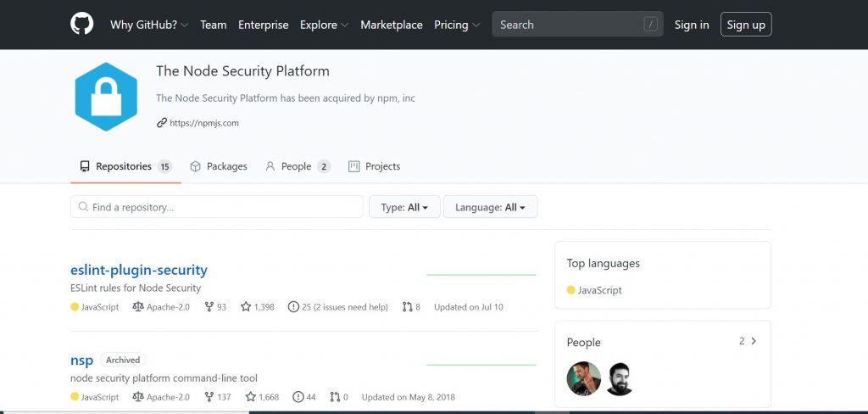Open issues icon for nsp repository

[298, 397]
